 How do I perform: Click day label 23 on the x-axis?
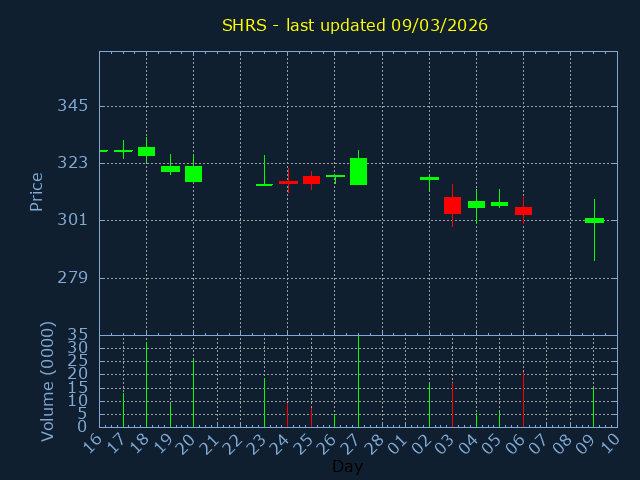tap(258, 444)
